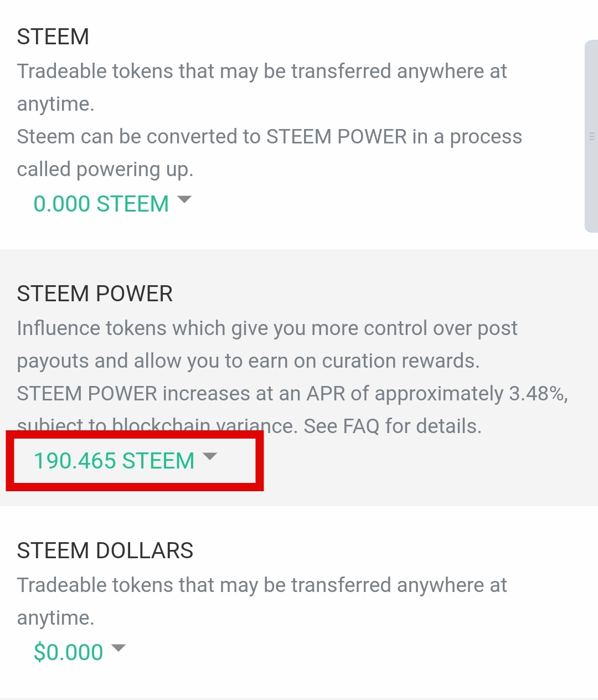Open the $0.000 Steem Dollars dropdown
This screenshot has width=598, height=700.
pos(68,652)
